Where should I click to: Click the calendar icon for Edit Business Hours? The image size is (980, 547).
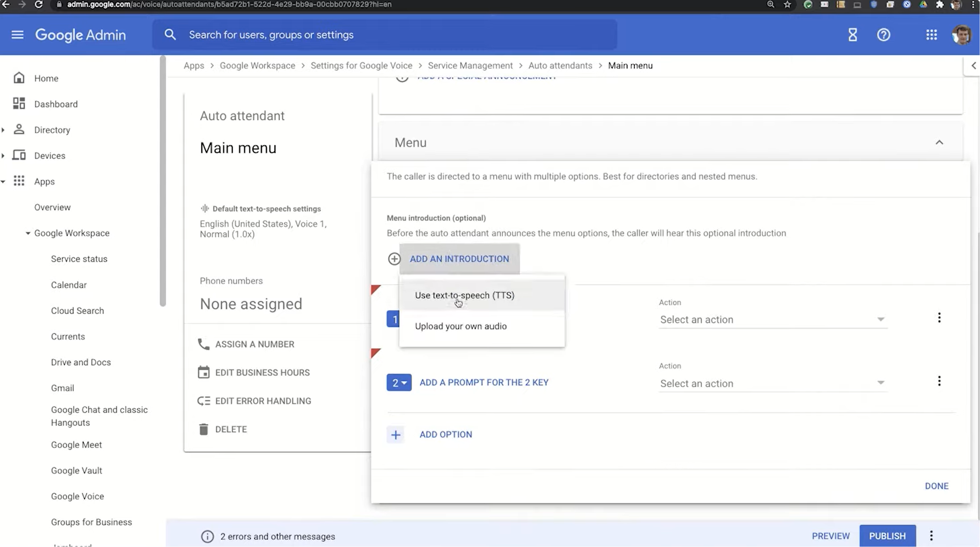pos(203,372)
